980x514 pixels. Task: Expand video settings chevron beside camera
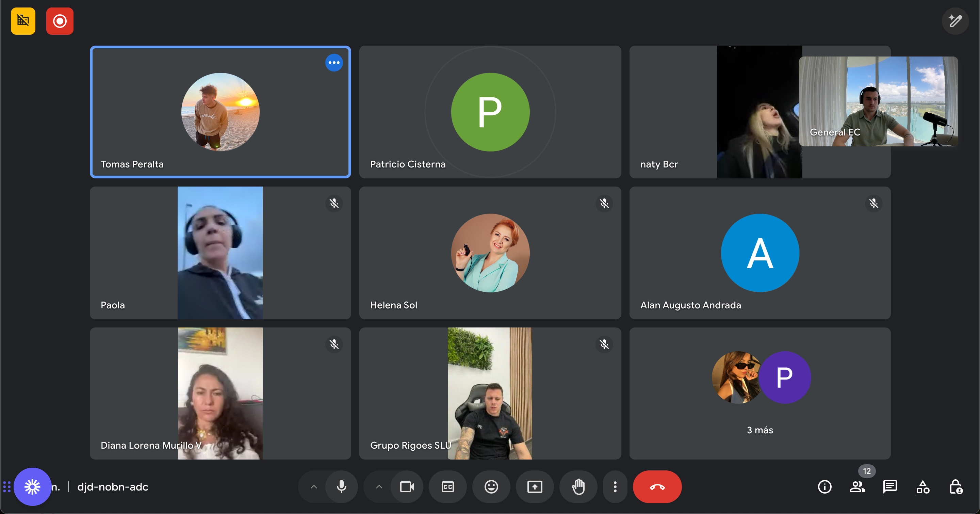(x=379, y=487)
